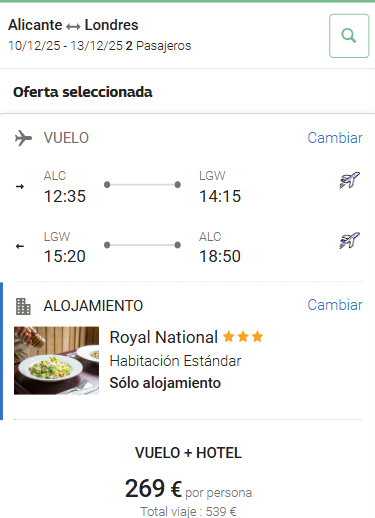The width and height of the screenshot is (375, 518).
Task: Open the Royal National hotel name
Action: [164, 337]
